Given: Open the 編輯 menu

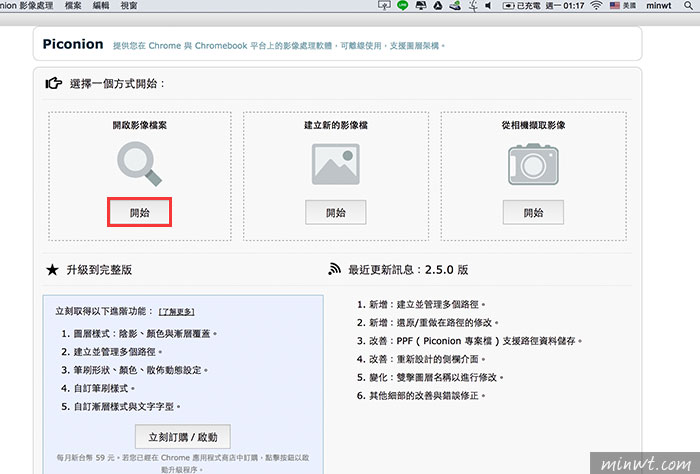Looking at the screenshot, I should tap(101, 6).
